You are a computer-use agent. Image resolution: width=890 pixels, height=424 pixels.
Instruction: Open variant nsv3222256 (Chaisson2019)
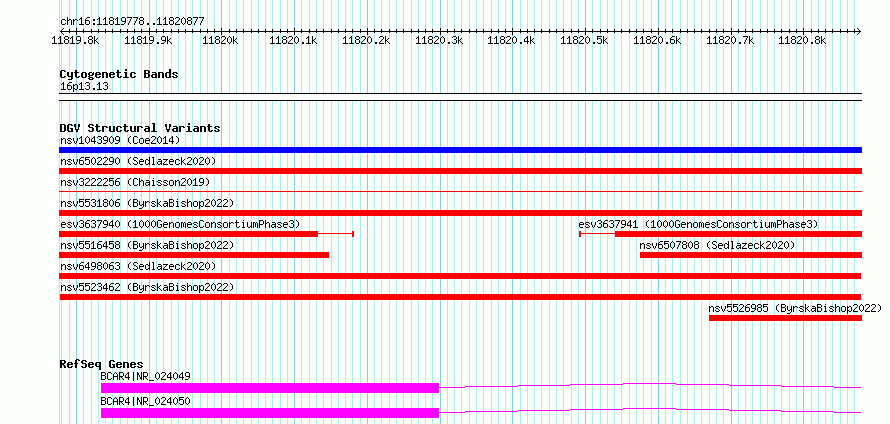(135, 182)
